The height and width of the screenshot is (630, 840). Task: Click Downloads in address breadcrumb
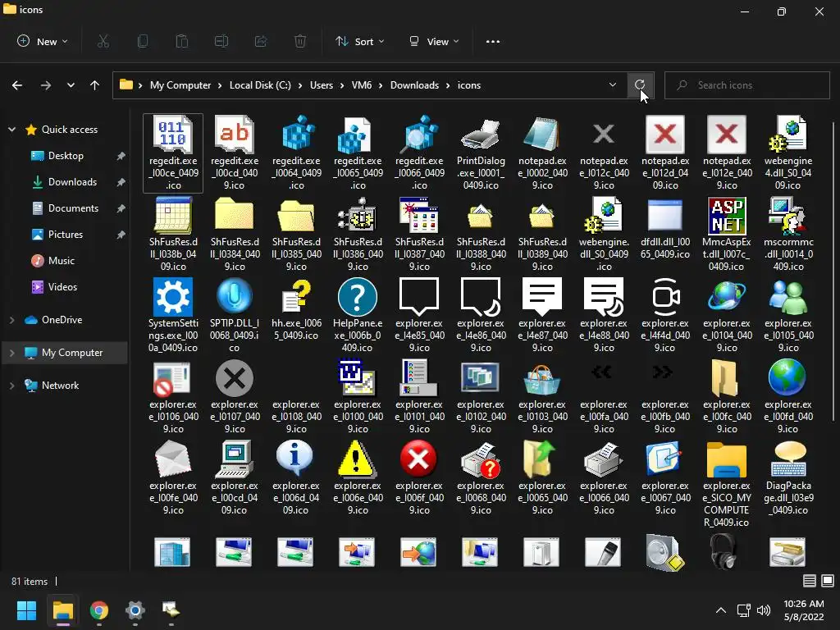click(x=414, y=85)
